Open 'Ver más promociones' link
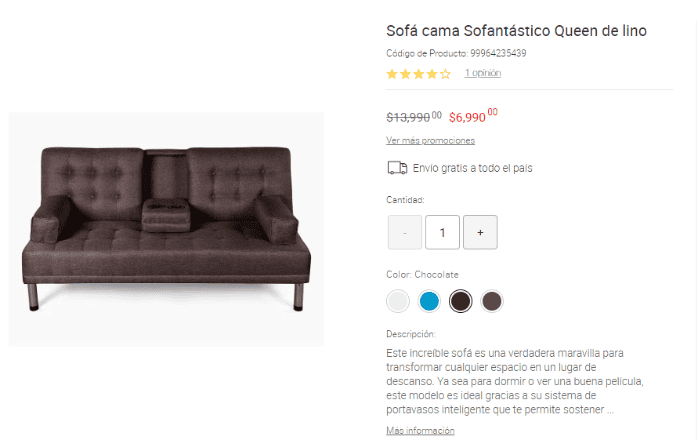The image size is (698, 440). [430, 140]
